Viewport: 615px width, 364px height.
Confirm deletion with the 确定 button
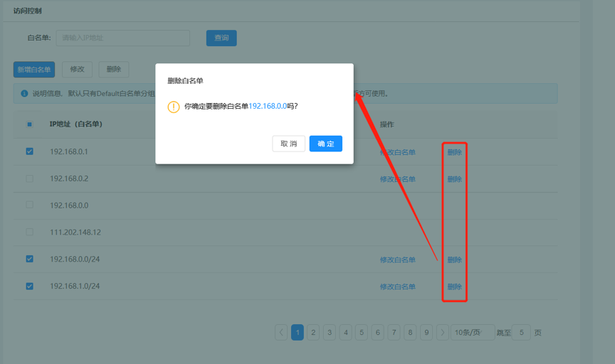coord(325,144)
